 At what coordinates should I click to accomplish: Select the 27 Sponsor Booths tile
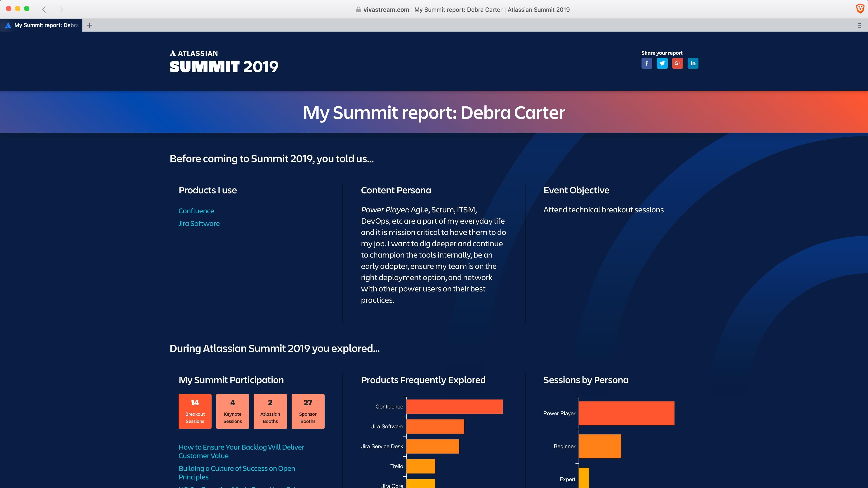click(x=308, y=411)
